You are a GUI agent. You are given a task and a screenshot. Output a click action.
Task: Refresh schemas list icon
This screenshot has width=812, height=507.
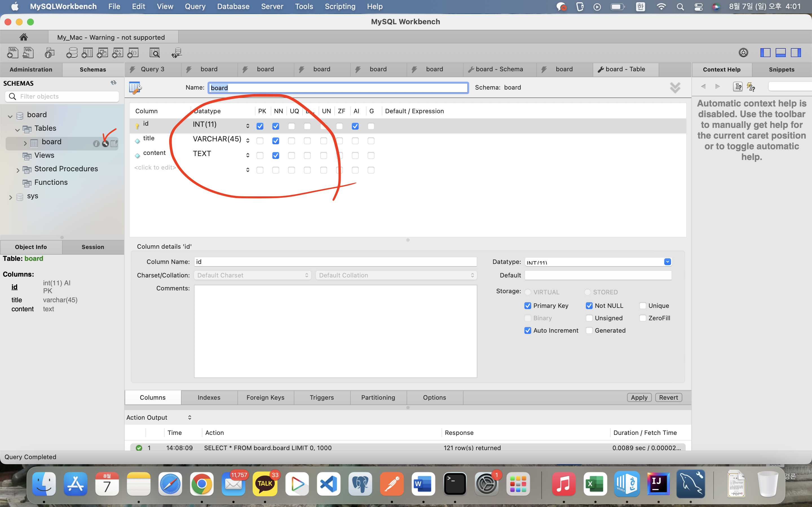pyautogui.click(x=114, y=83)
